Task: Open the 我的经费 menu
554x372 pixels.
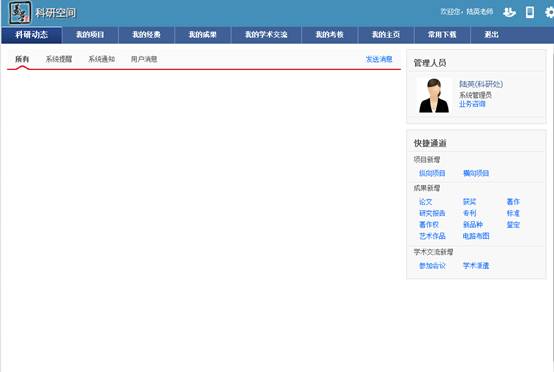Action: (x=146, y=35)
